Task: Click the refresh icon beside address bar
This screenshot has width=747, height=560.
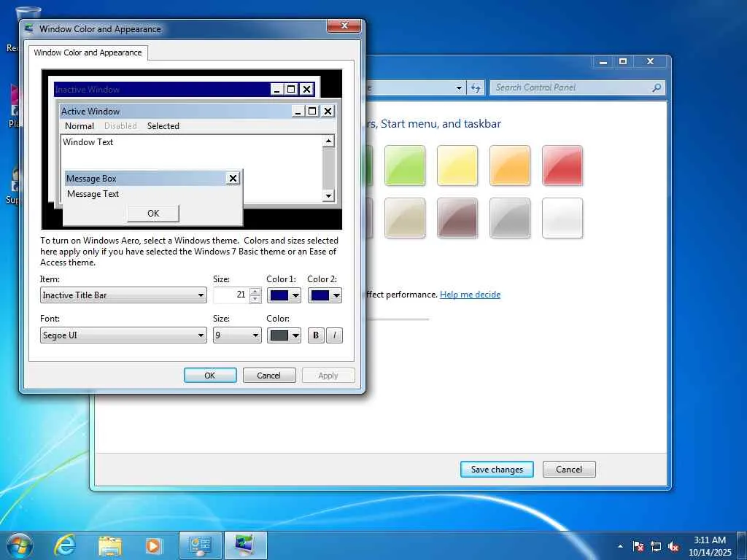Action: pos(476,87)
